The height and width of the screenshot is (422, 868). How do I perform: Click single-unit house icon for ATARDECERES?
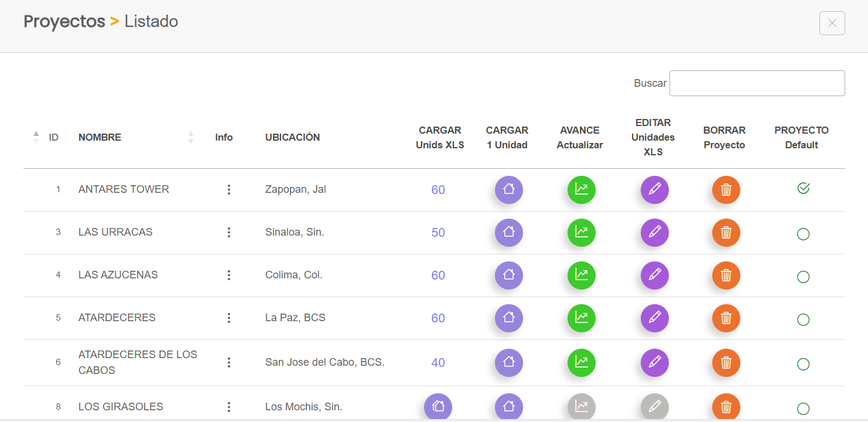(508, 318)
